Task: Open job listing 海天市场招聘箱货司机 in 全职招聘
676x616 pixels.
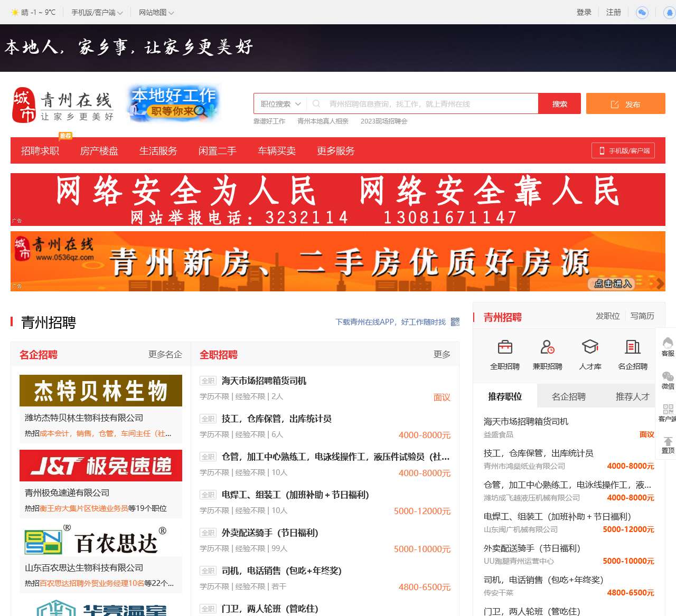Action: point(264,381)
